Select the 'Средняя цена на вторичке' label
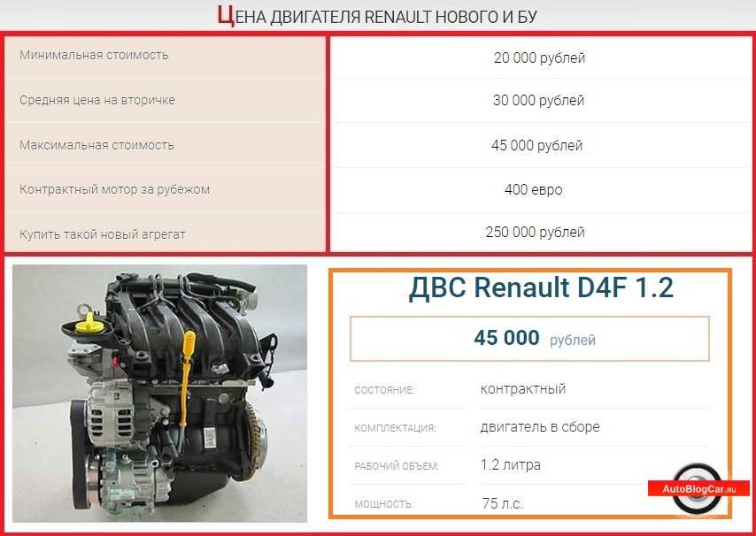 (x=97, y=100)
